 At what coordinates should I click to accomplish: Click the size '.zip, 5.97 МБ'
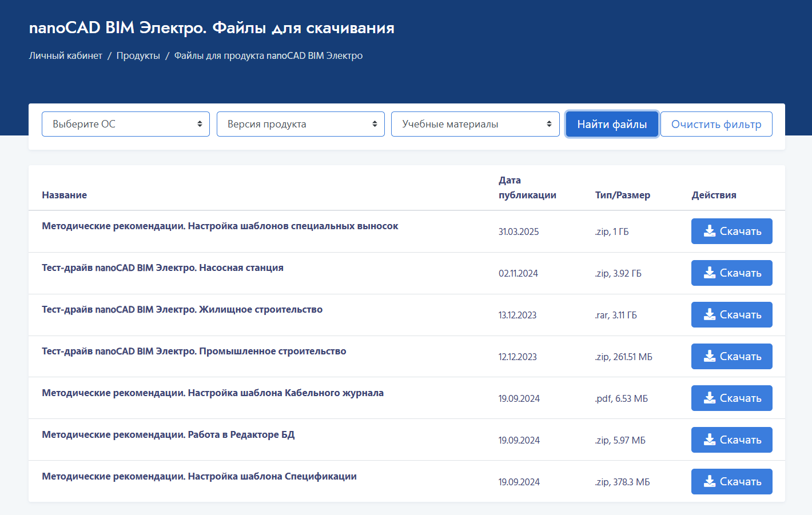point(620,440)
